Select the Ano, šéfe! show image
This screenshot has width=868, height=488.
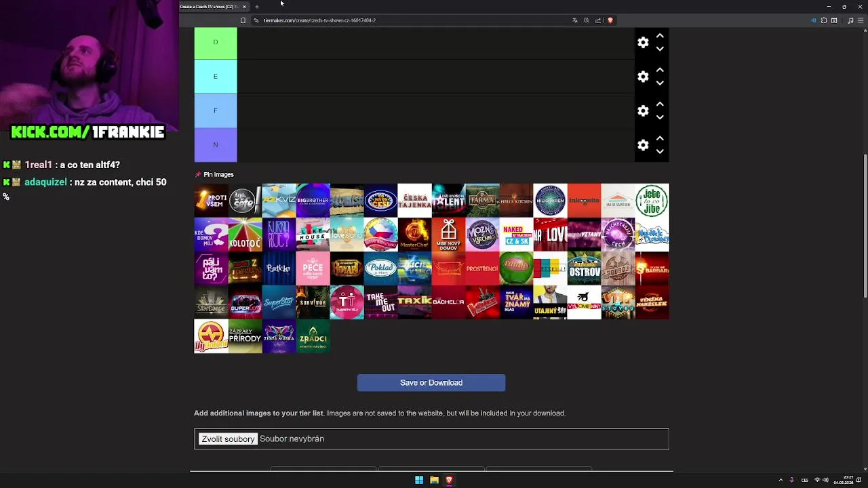click(x=245, y=201)
